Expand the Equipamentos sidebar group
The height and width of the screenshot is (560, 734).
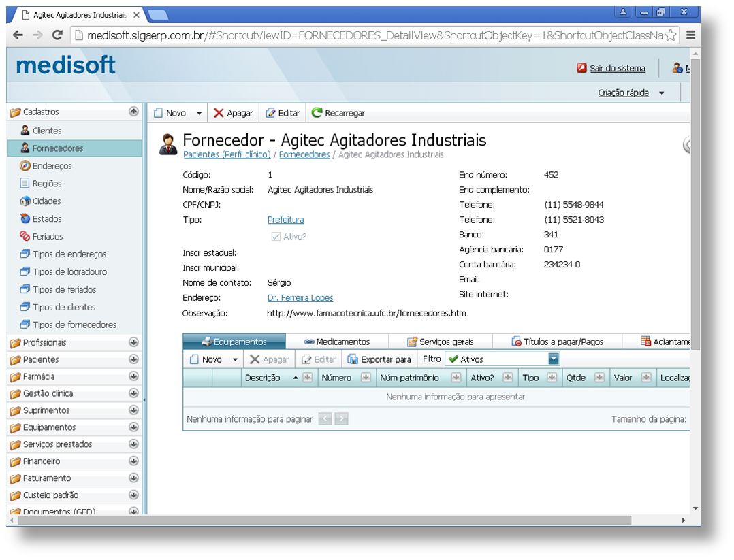coord(134,427)
